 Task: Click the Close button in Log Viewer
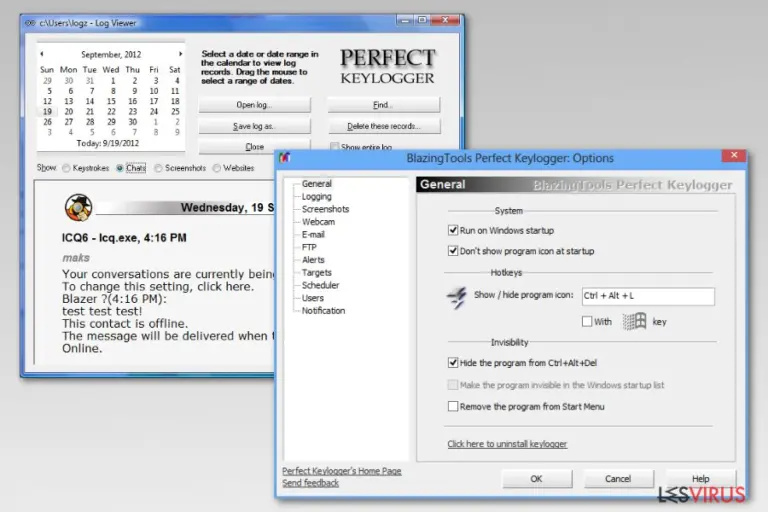pos(254,146)
